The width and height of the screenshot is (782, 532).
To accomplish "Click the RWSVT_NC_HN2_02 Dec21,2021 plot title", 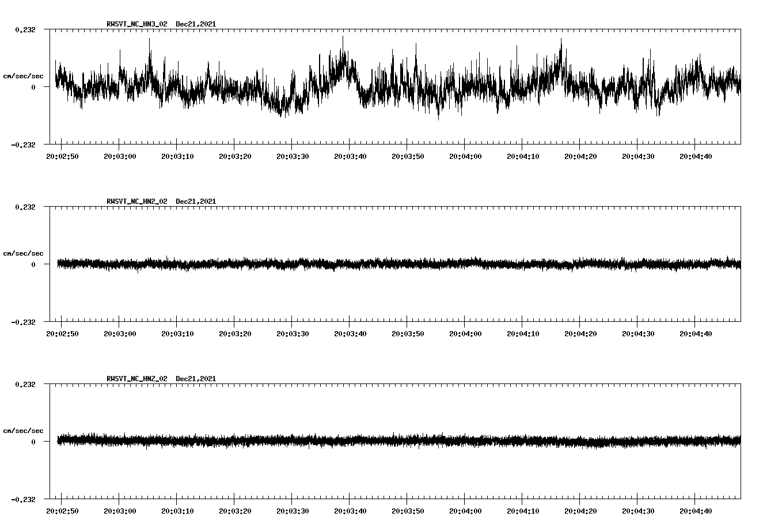I will pyautogui.click(x=161, y=202).
